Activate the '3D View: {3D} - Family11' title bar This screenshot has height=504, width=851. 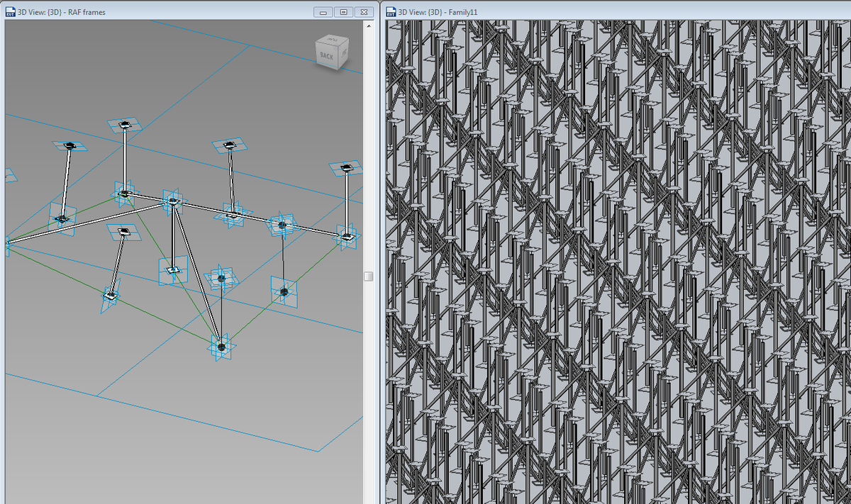click(x=616, y=11)
